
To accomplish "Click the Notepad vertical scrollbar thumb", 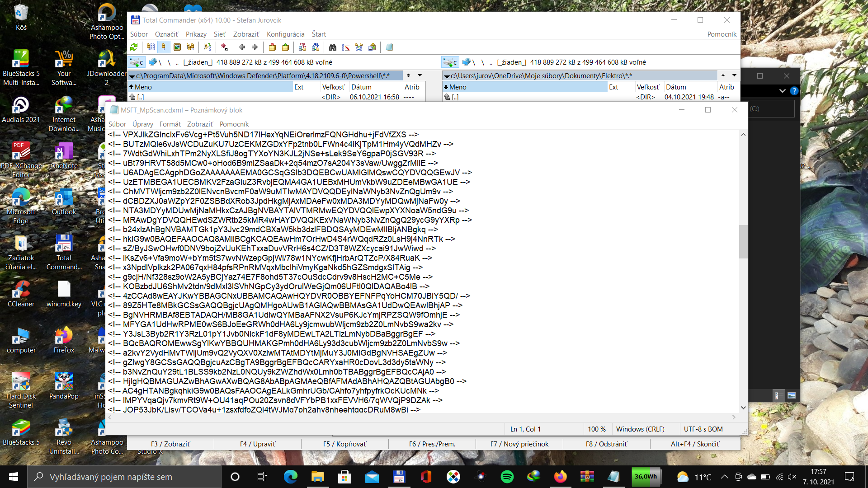I will 743,242.
